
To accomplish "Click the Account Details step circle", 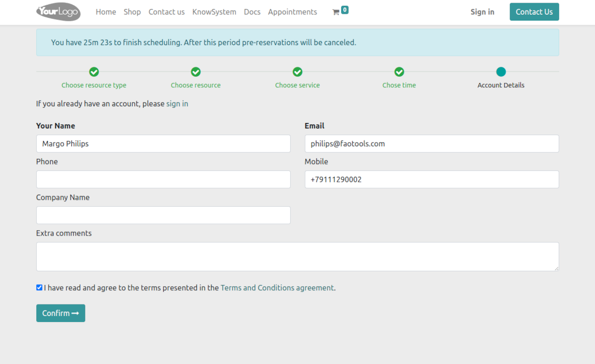I will [501, 72].
